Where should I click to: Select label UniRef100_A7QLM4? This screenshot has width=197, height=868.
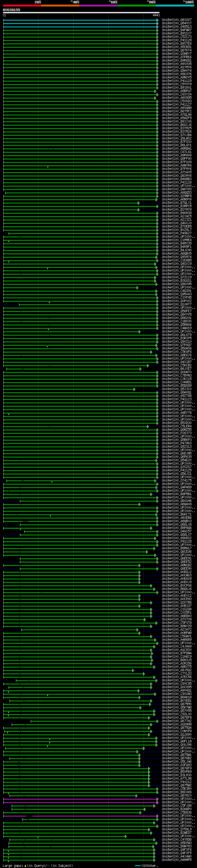coord(177,115)
